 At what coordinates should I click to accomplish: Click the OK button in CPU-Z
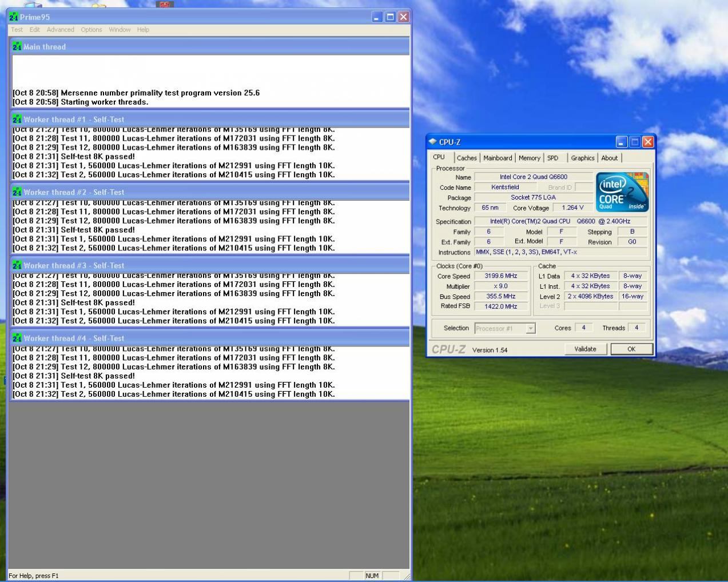point(631,349)
